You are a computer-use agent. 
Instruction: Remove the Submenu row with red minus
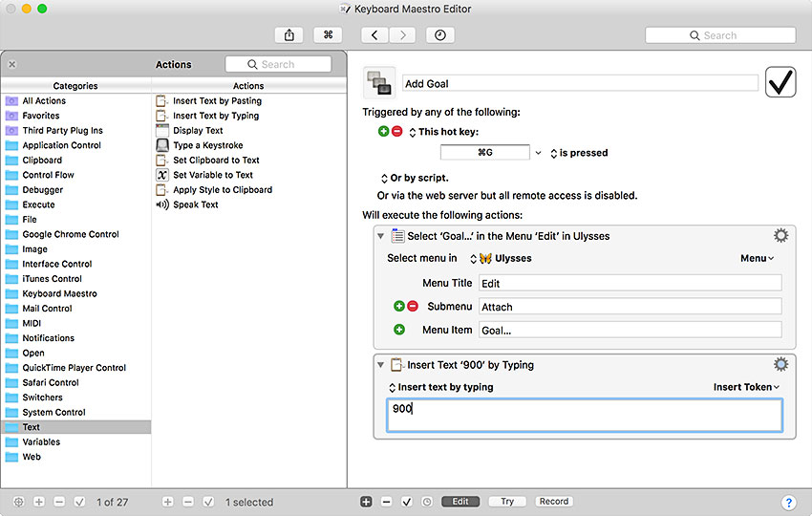tap(413, 307)
